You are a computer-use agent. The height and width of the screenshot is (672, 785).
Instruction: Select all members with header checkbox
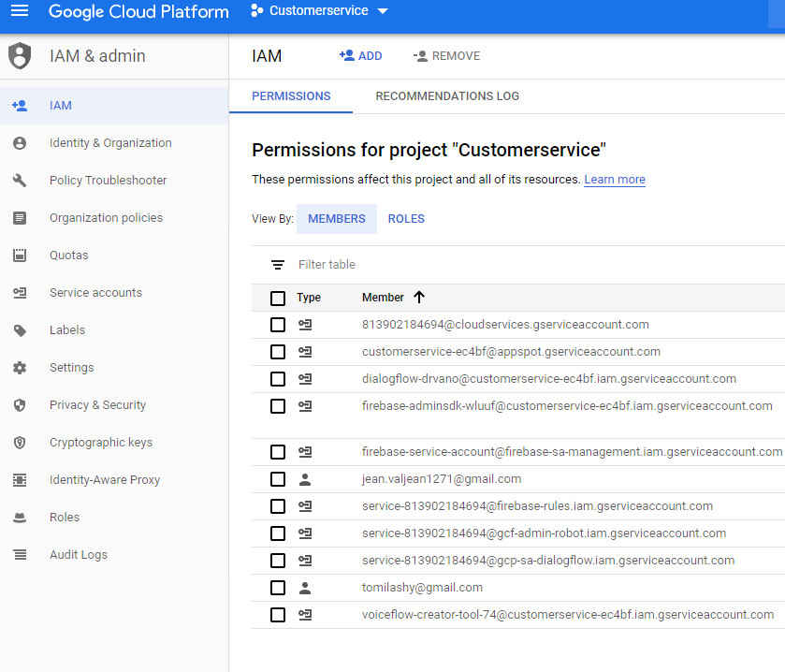278,298
